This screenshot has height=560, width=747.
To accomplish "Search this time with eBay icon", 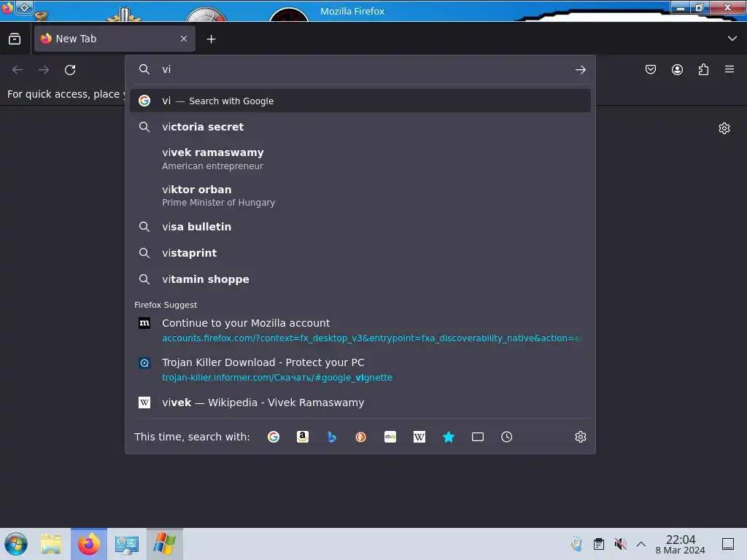I will tap(390, 437).
